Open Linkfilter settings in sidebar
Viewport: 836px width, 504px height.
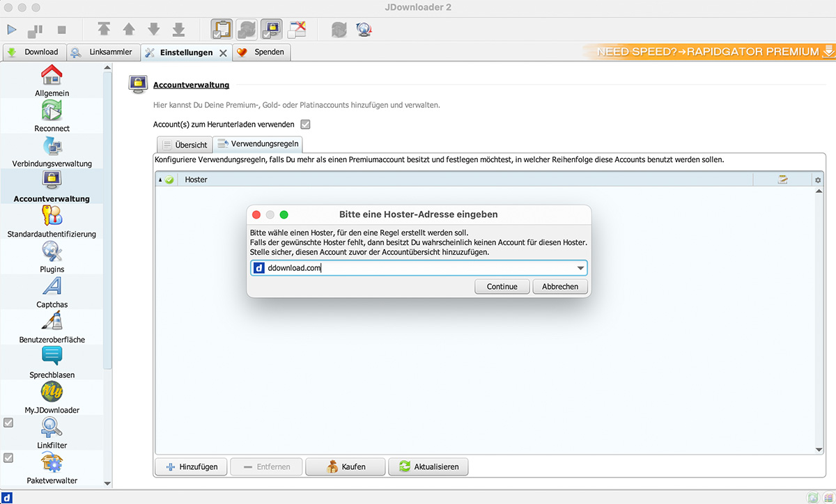point(52,433)
